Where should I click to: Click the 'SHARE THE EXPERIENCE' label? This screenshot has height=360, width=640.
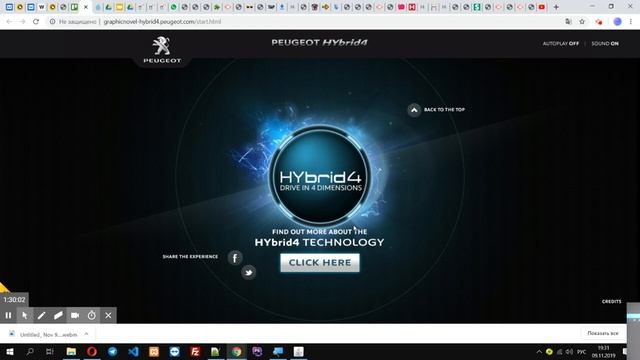point(190,257)
